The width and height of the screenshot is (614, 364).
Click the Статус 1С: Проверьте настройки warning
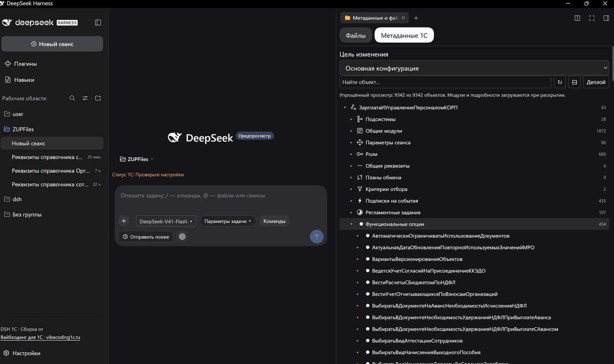tap(148, 175)
